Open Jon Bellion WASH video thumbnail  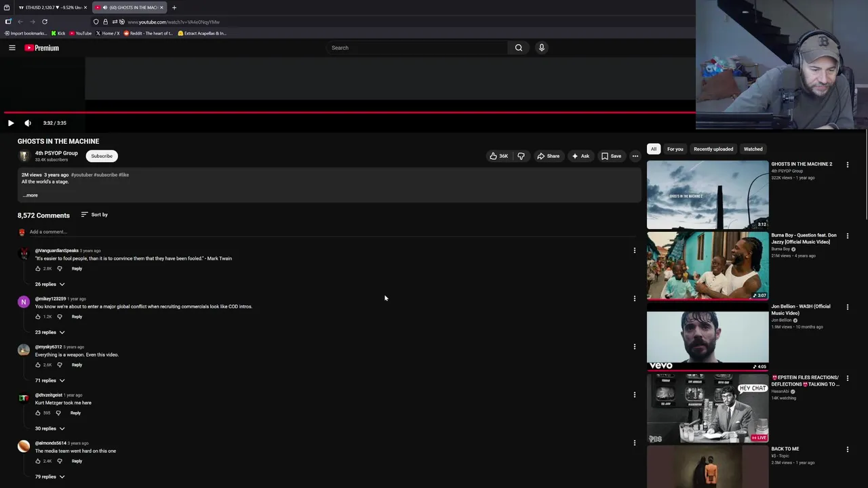707,337
